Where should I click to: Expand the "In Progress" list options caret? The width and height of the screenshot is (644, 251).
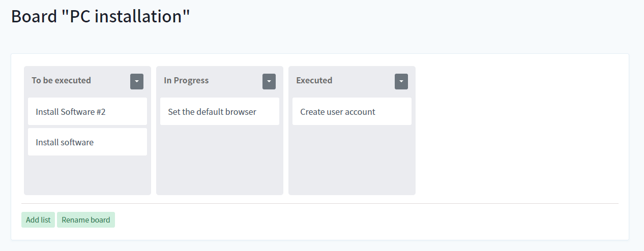point(269,81)
